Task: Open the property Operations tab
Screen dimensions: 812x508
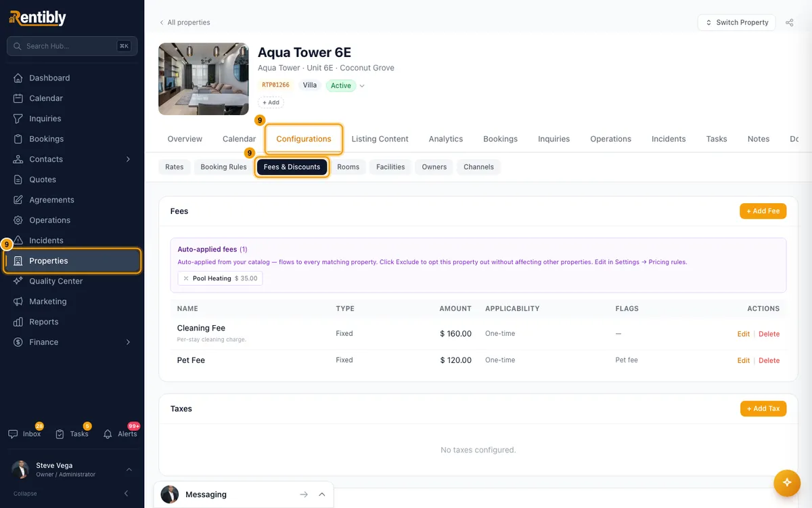Action: click(x=610, y=139)
